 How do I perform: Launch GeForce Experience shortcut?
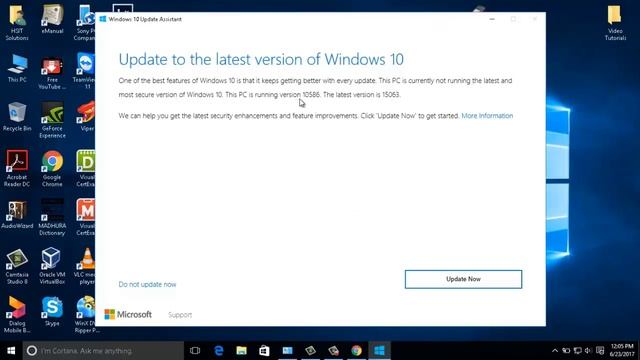pos(52,120)
